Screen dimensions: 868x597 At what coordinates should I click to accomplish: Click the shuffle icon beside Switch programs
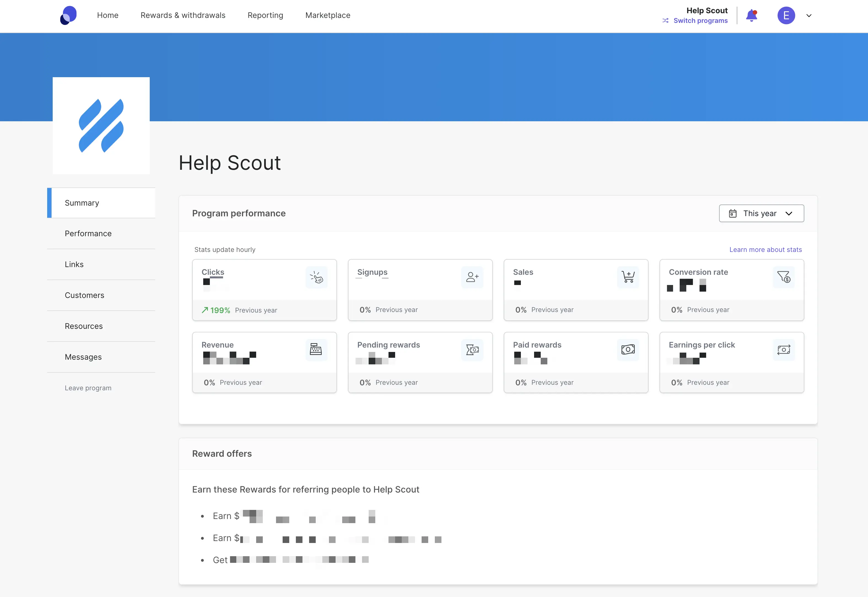[x=666, y=21]
